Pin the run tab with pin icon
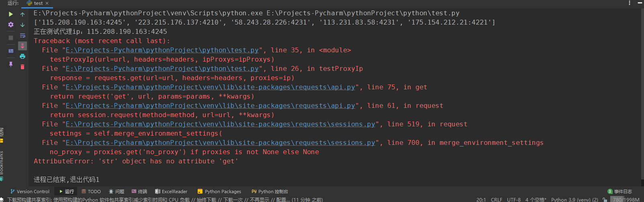 pyautogui.click(x=11, y=64)
